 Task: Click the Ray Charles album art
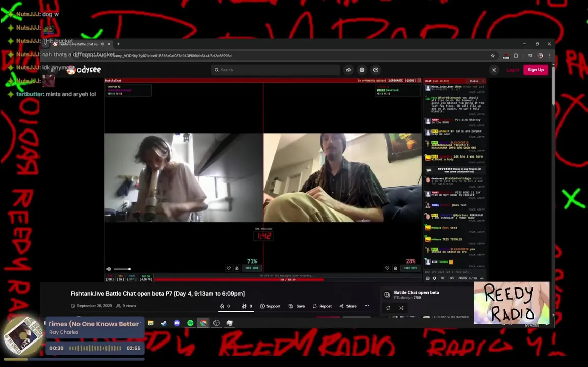22,335
